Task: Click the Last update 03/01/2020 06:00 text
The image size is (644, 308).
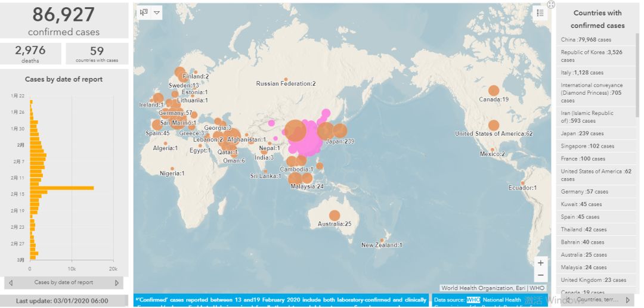Action: point(62,301)
